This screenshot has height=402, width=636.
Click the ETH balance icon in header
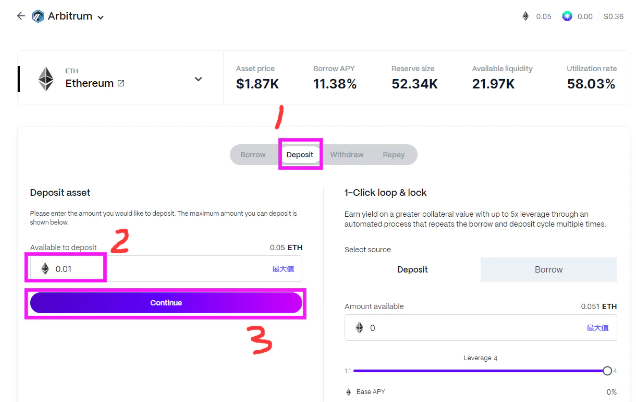click(525, 16)
